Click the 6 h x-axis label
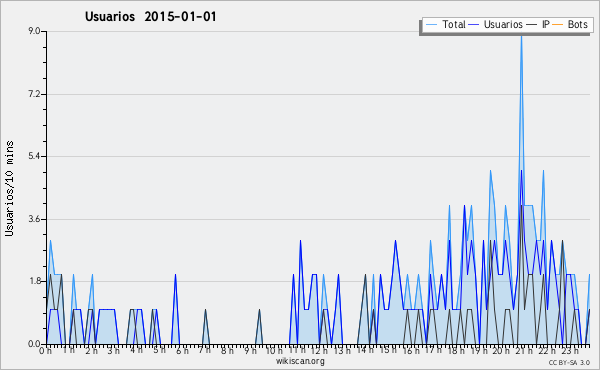This screenshot has width=600, height=370. 182,350
